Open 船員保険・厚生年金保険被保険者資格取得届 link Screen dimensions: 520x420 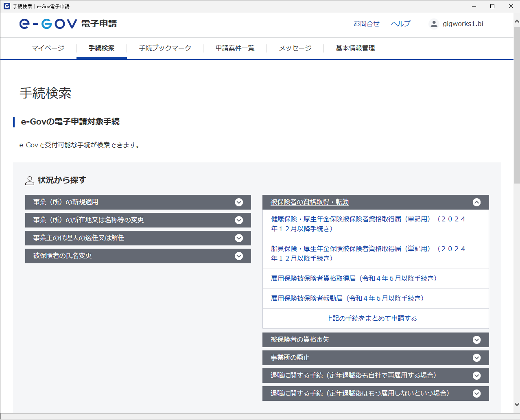click(368, 254)
